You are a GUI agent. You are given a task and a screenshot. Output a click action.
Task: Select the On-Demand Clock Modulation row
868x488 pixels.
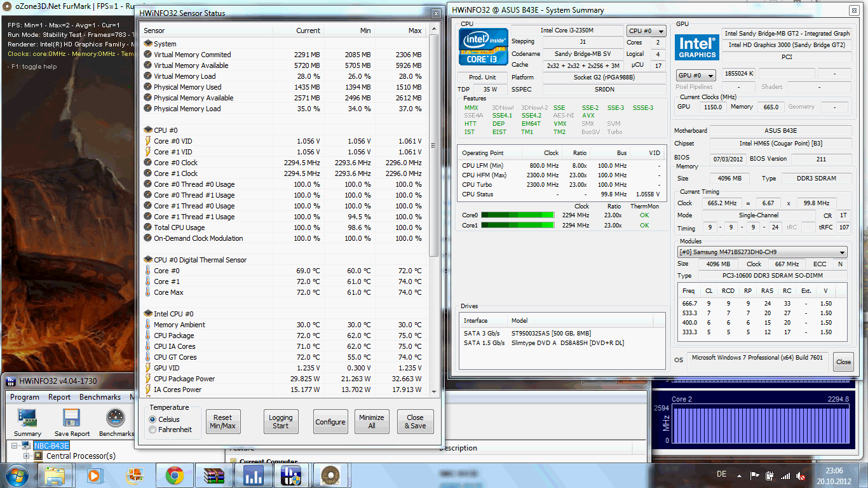[283, 238]
